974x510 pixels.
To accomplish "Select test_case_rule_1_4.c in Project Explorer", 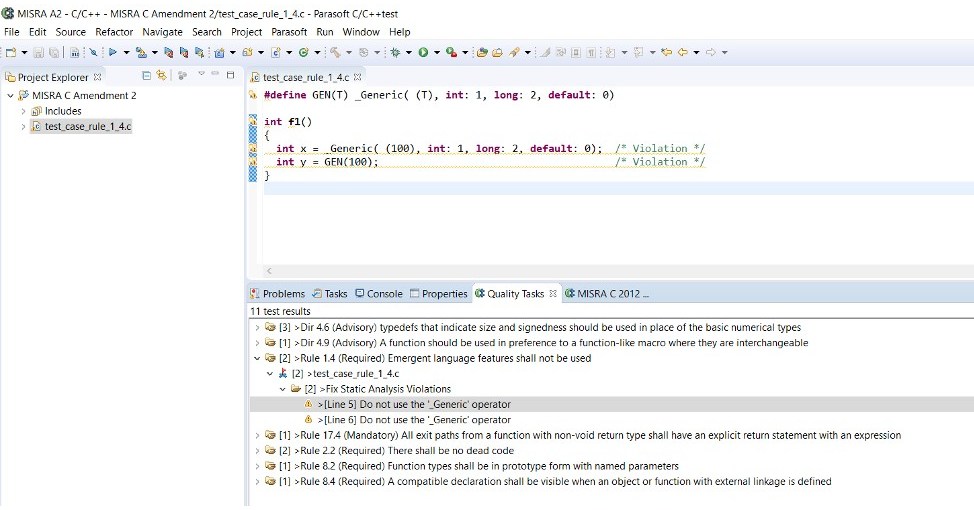I will point(87,126).
